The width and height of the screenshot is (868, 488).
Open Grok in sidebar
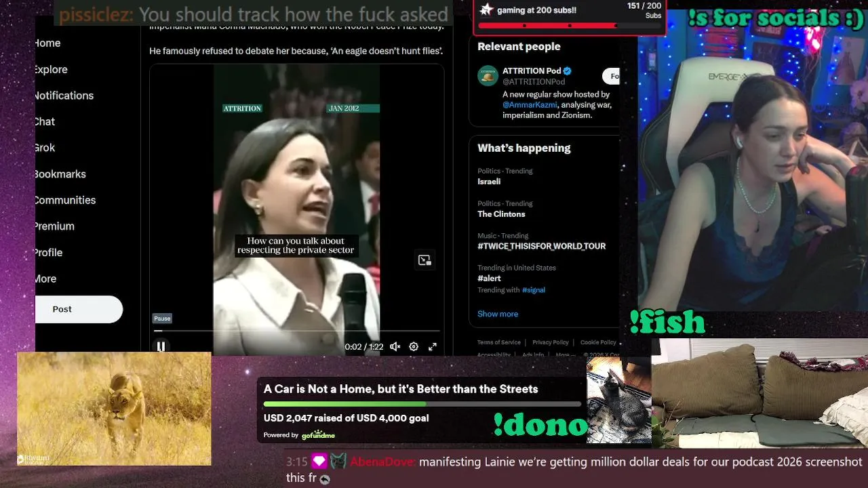click(x=45, y=148)
